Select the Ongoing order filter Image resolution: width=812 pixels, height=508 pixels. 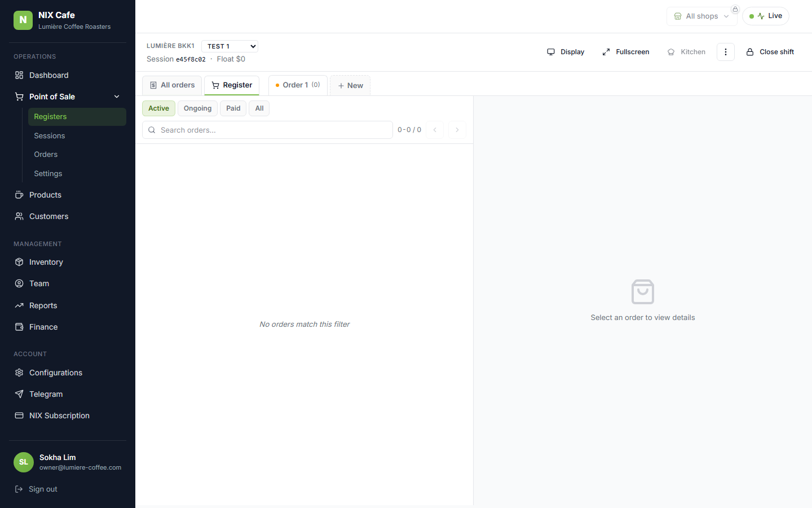(197, 108)
